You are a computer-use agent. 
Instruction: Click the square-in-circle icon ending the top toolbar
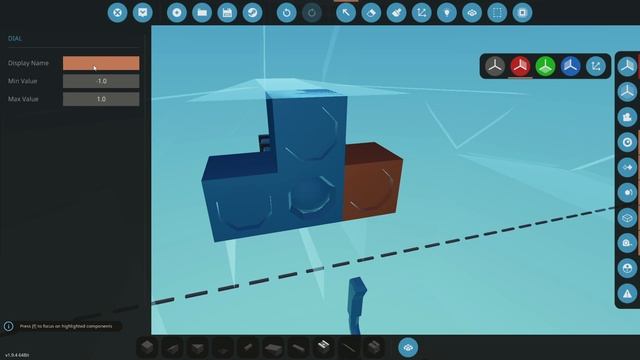pos(522,13)
